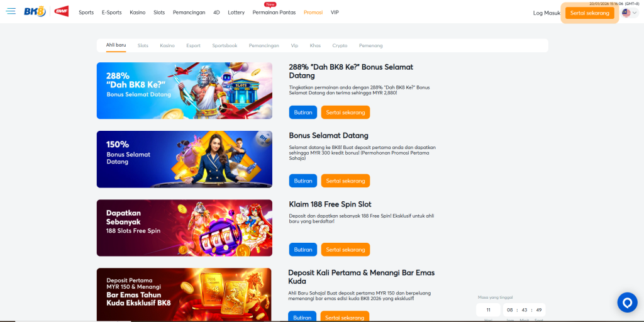644x322 pixels.
Task: Switch to the Pemenang tab
Action: [370, 45]
